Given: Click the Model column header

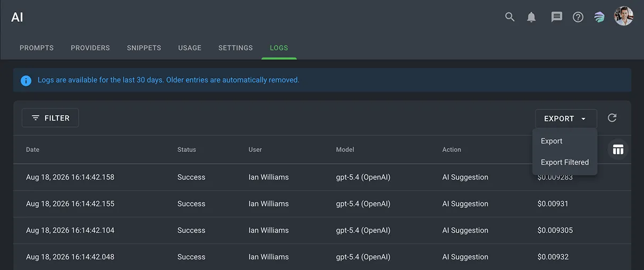Looking at the screenshot, I should tap(345, 150).
